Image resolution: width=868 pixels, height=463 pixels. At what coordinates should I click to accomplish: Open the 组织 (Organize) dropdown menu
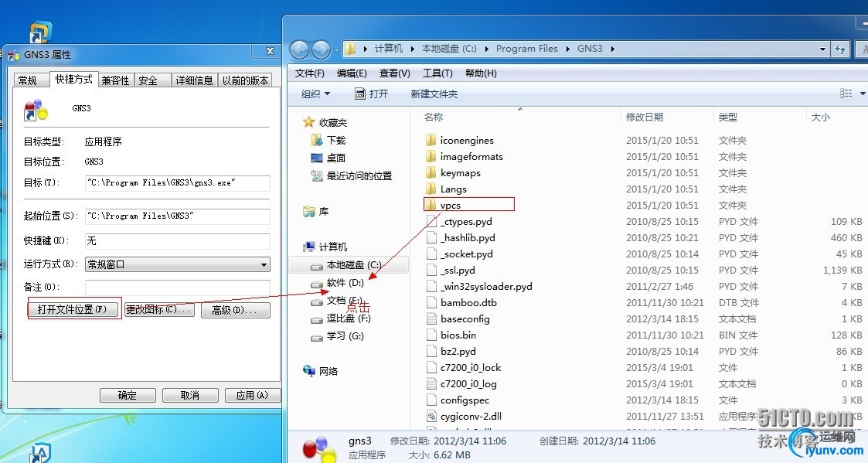(315, 94)
